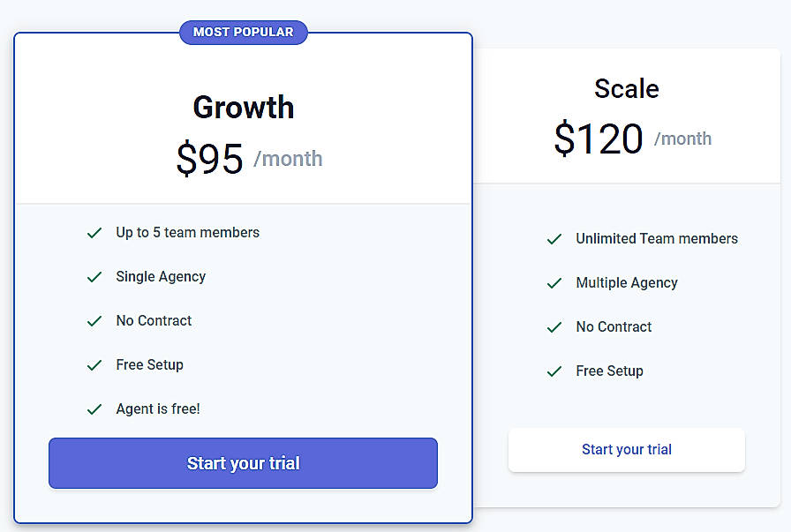The width and height of the screenshot is (791, 532).
Task: Click the checkmark beside "Agent is free!"
Action: (x=94, y=409)
